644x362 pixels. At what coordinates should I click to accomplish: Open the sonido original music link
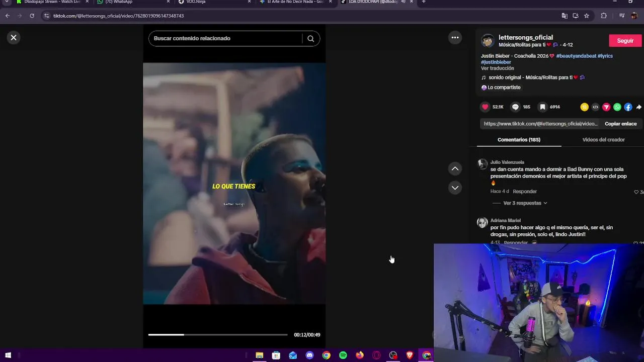[x=533, y=77]
